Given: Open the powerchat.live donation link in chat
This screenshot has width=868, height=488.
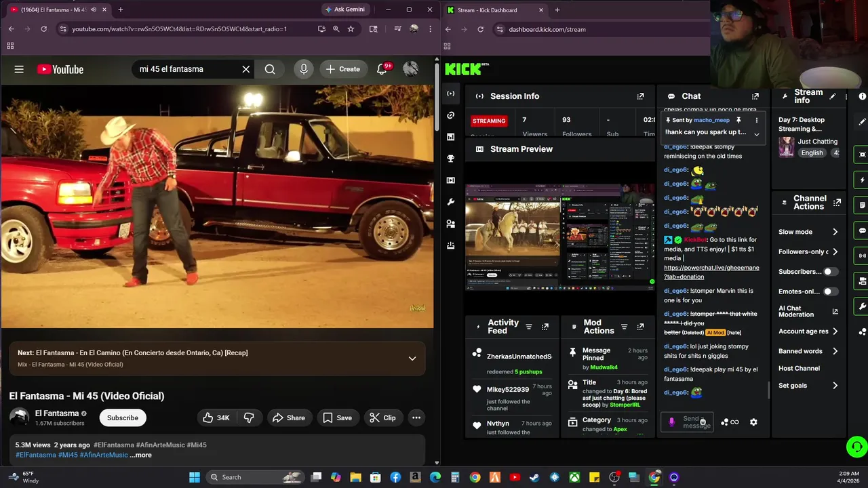Looking at the screenshot, I should pos(711,272).
